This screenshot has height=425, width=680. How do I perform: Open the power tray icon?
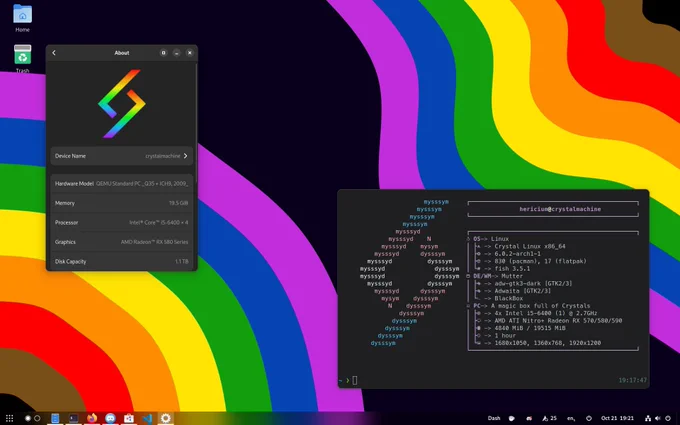click(x=668, y=418)
